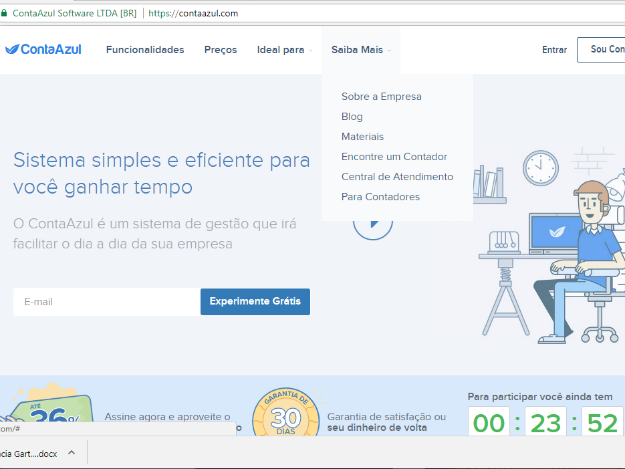Open the downloaded docx file options chevron
Viewport: 625px width, 469px height.
tap(73, 453)
